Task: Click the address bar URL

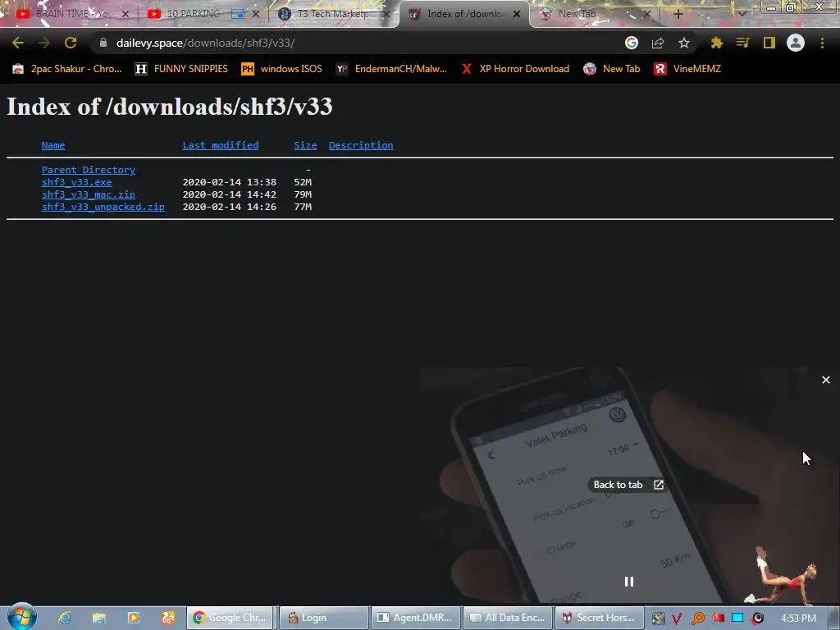Action: click(x=206, y=43)
